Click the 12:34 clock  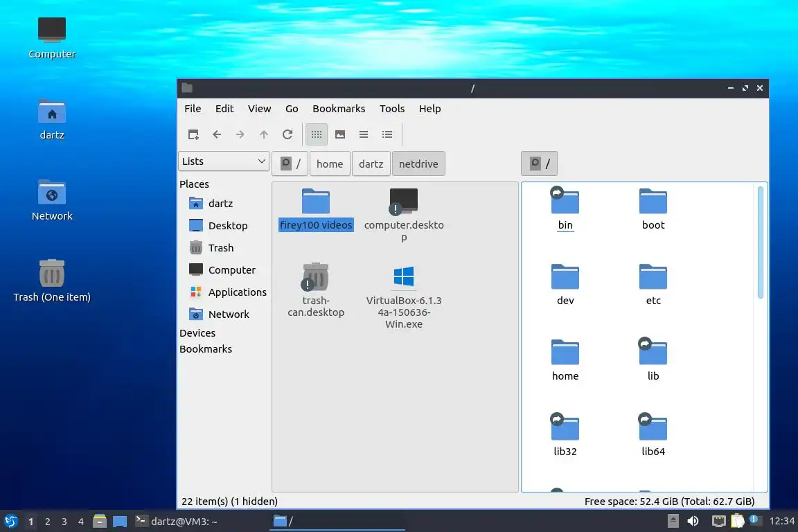[781, 521]
